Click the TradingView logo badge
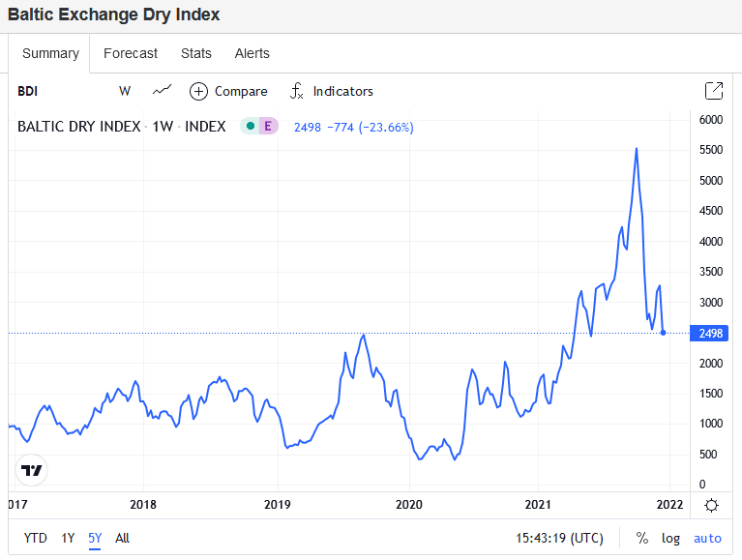 (x=31, y=470)
